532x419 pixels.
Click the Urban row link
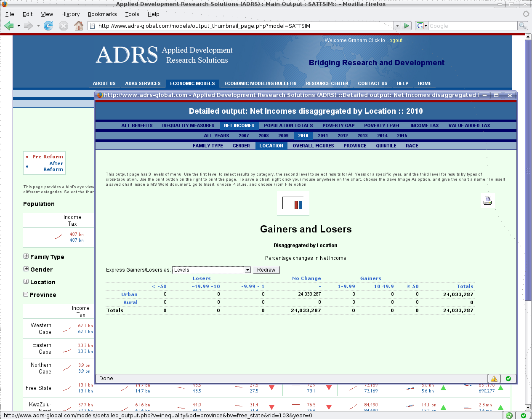[129, 294]
